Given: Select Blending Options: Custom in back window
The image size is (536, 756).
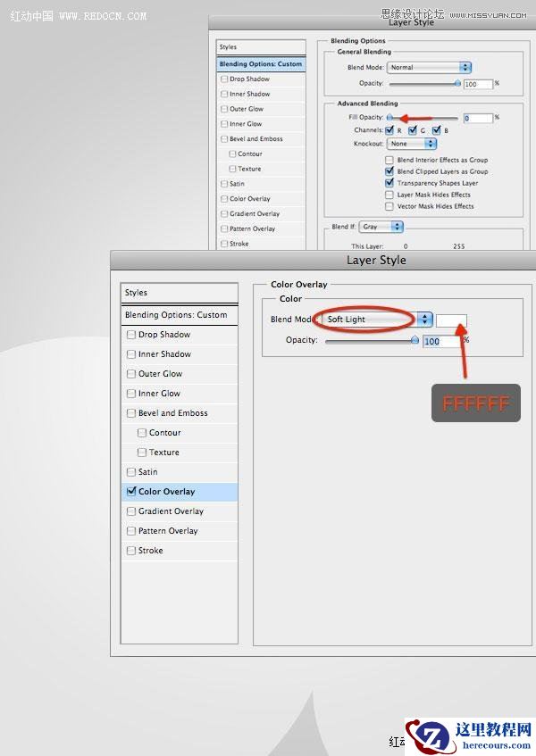Looking at the screenshot, I should tap(261, 64).
